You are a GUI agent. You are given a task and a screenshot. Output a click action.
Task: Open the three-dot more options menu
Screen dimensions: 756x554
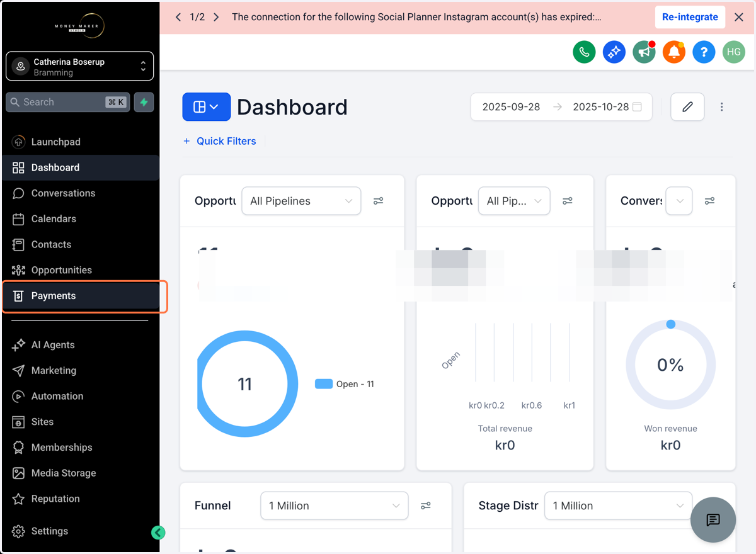point(722,107)
